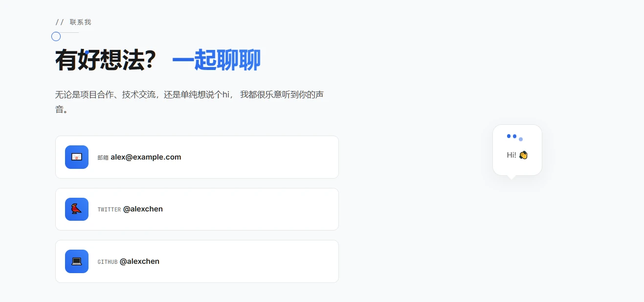The height and width of the screenshot is (302, 644).
Task: Click the typing dots in the chat bubble
Action: point(515,137)
